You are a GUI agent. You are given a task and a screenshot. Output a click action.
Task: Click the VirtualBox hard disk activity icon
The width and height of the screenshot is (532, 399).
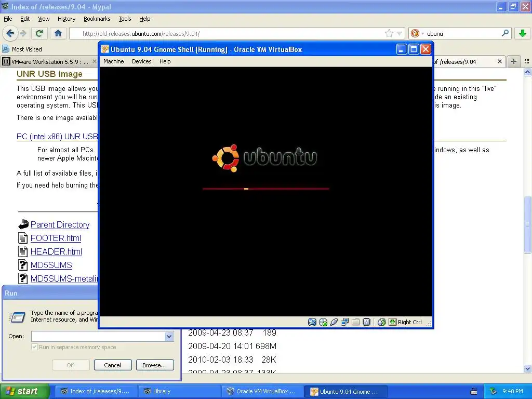pyautogui.click(x=312, y=322)
